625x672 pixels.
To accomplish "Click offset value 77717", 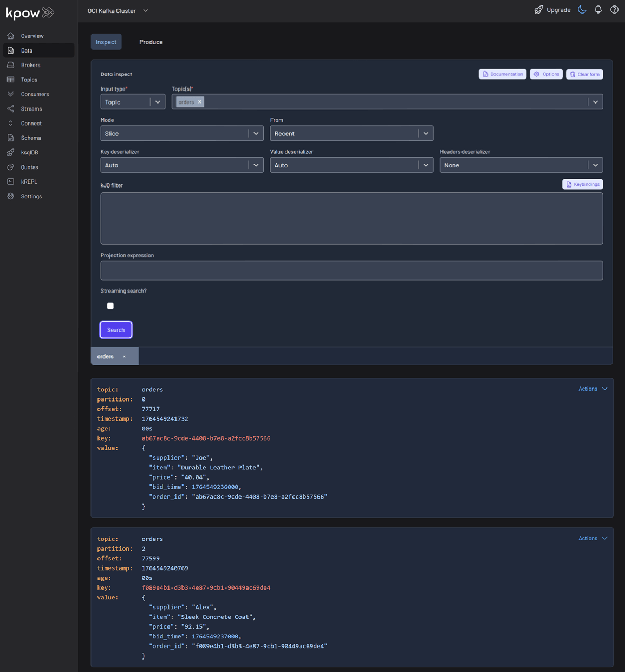I will 151,409.
